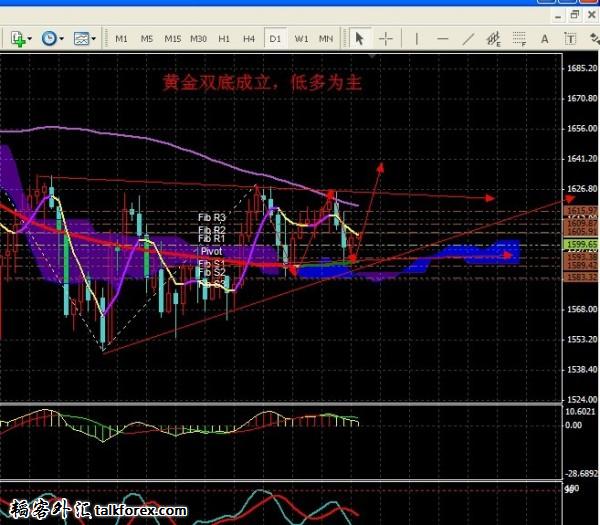Screen dimensions: 600x525
Task: Expand the periodicity clock dropdown
Action: click(x=62, y=39)
